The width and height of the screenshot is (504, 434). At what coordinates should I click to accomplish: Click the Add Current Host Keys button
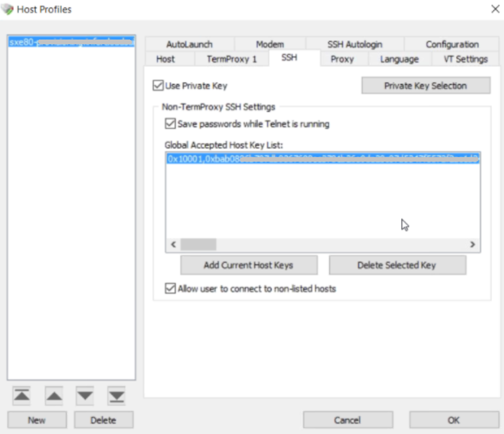click(249, 265)
